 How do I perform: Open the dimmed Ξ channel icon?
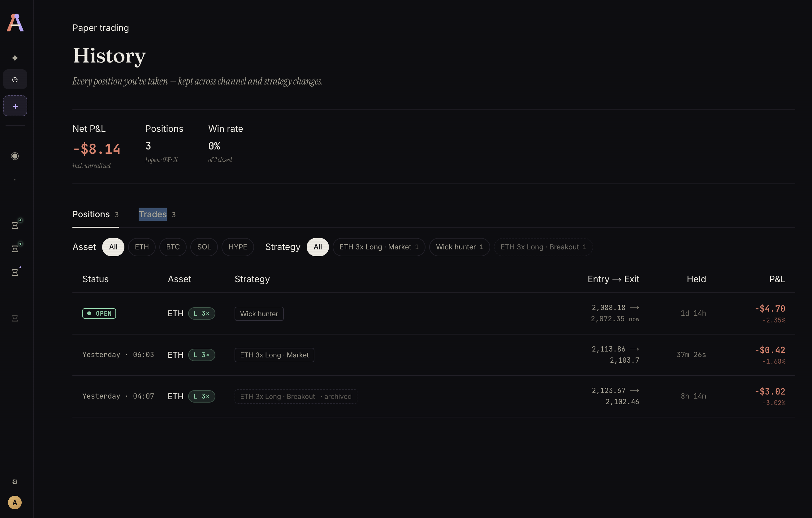15,318
